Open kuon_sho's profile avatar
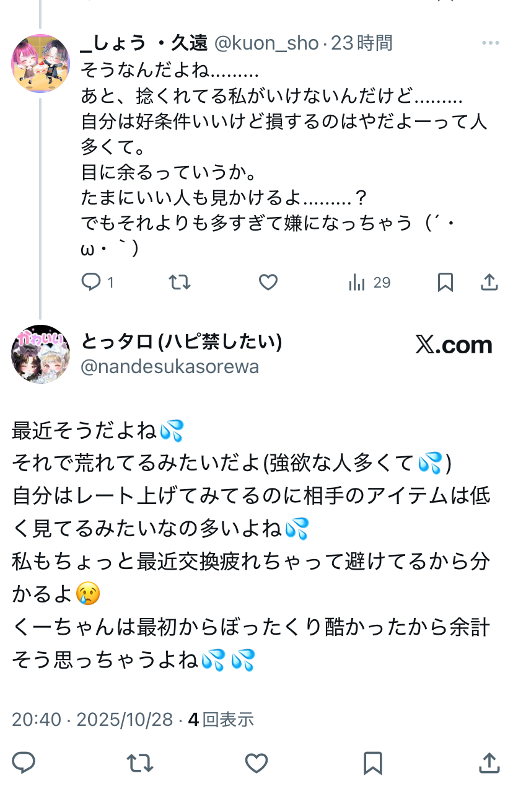The image size is (513, 812). click(41, 63)
